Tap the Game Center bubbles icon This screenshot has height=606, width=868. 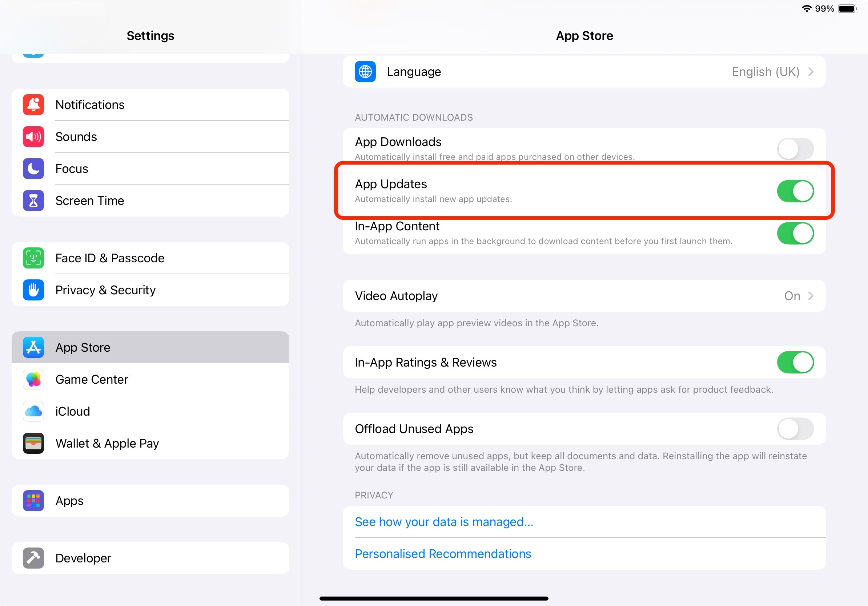coord(33,379)
